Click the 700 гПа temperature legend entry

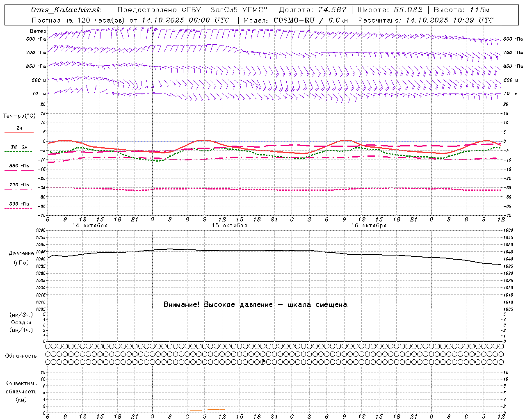(x=19, y=185)
